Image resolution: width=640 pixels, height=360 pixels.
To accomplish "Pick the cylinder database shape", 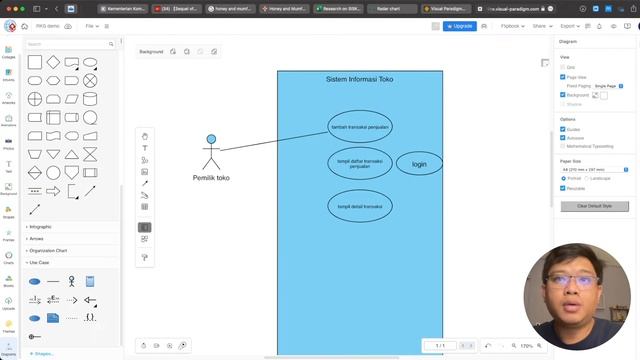I will 90,99.
